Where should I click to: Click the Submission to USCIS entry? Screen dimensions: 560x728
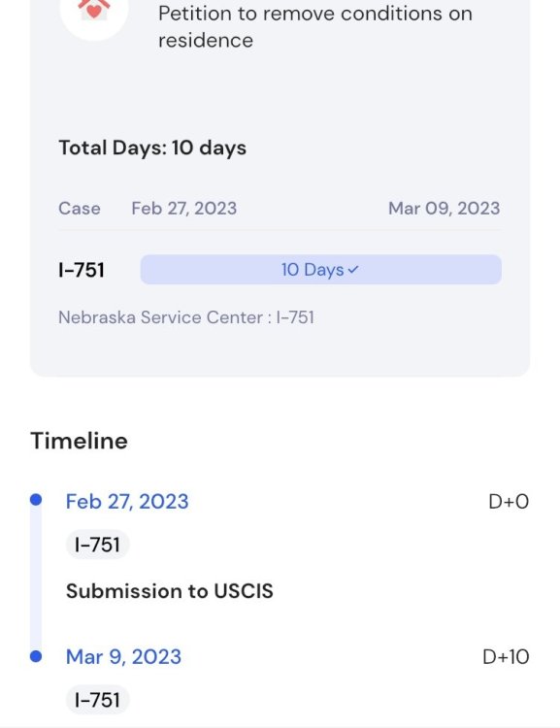click(170, 591)
